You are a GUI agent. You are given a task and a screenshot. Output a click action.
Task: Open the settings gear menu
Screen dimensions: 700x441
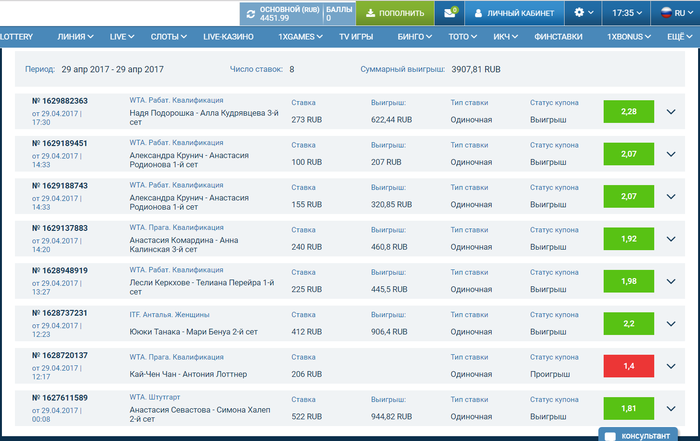tap(583, 12)
